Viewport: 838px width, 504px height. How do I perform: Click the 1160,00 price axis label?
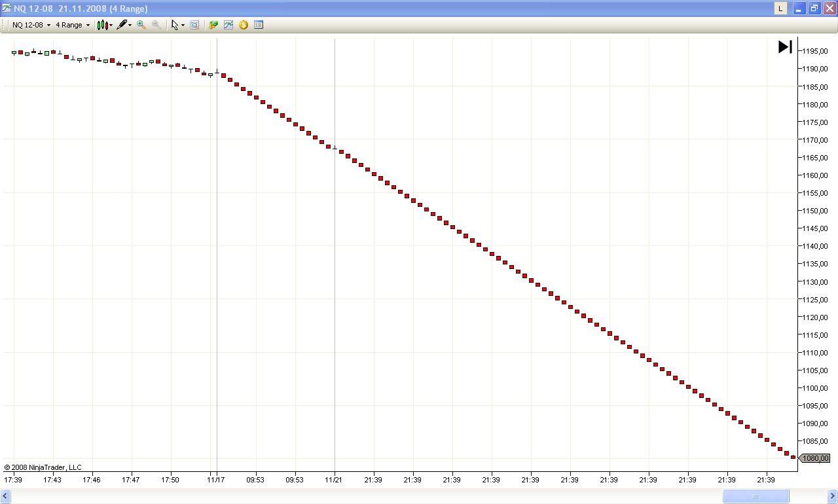(816, 175)
